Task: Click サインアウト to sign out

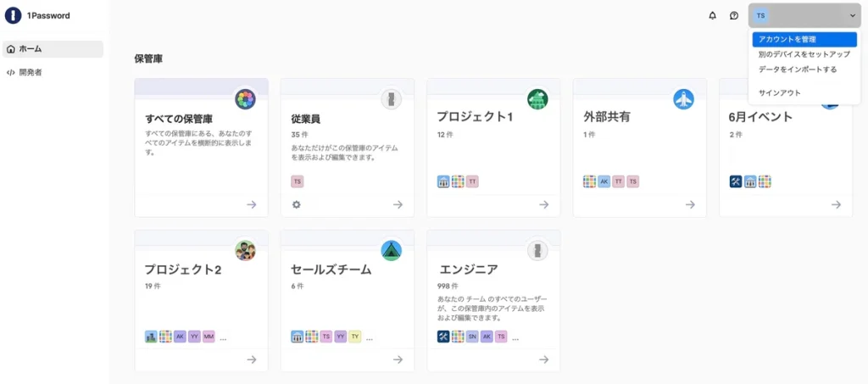Action: (x=779, y=92)
